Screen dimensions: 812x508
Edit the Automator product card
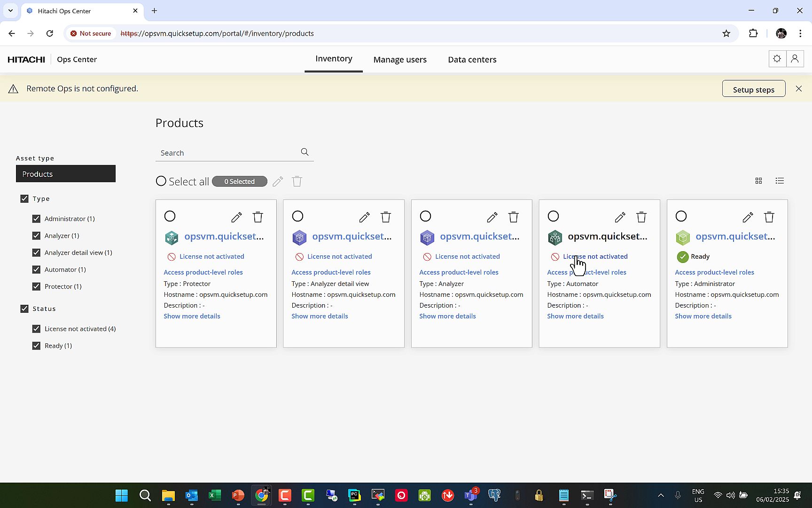620,217
